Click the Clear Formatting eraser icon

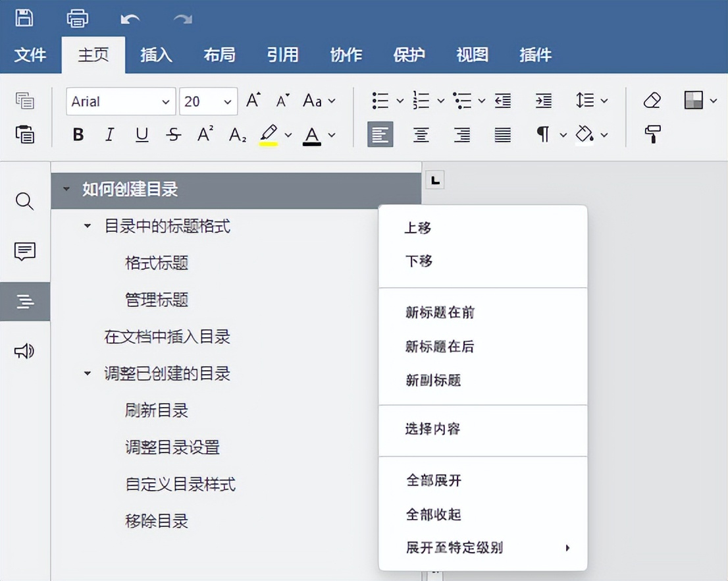click(x=651, y=100)
